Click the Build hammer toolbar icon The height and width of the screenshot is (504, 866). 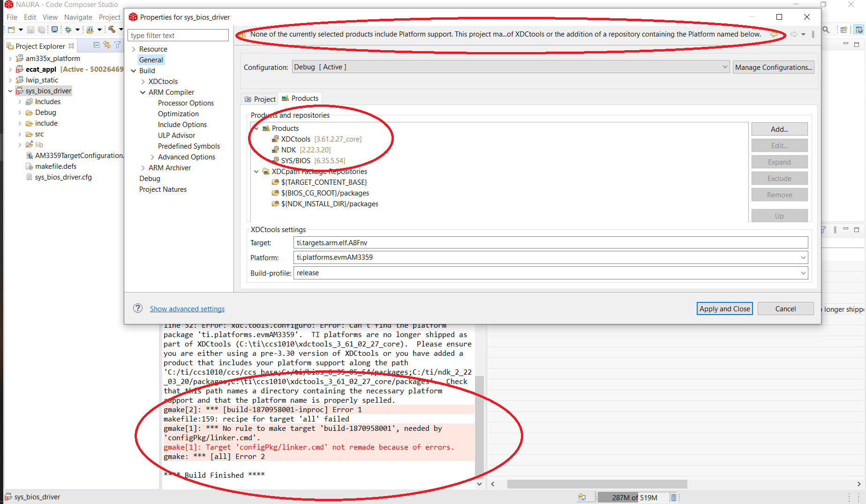(112, 30)
